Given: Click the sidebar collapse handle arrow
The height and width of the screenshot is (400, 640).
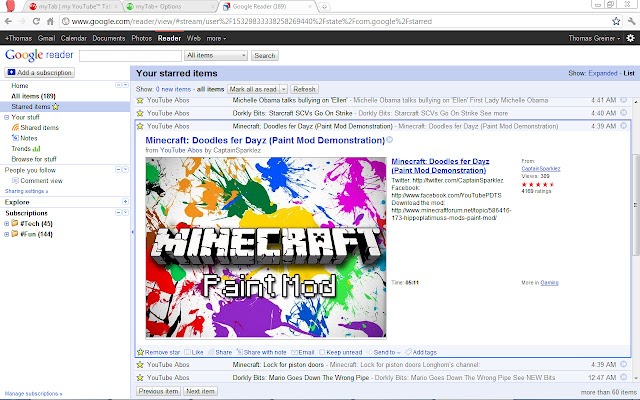Looking at the screenshot, I should tap(132, 232).
